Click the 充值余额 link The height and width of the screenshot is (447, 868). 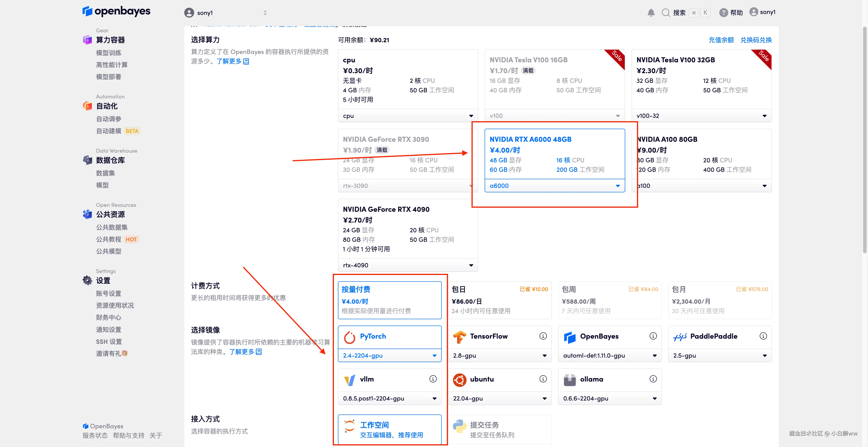(x=721, y=40)
